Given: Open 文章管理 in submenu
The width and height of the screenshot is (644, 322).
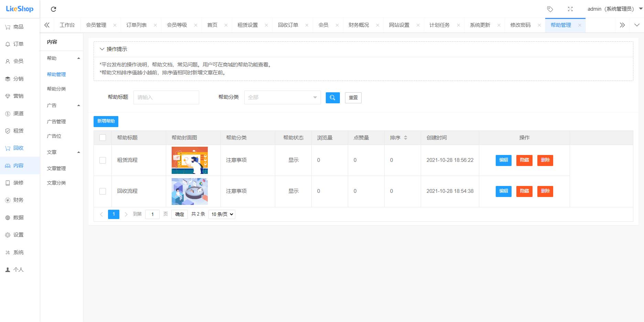Looking at the screenshot, I should tap(56, 168).
